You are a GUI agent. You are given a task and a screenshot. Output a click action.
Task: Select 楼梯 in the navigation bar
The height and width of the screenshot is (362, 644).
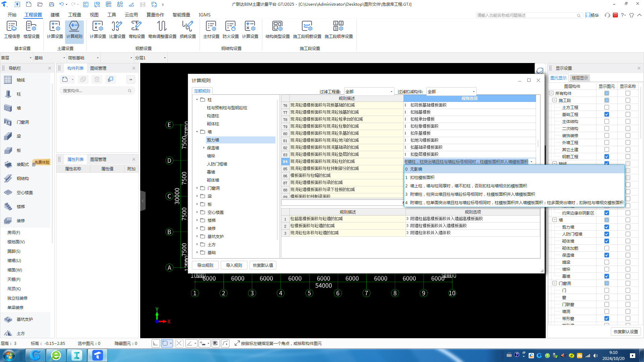click(x=21, y=206)
